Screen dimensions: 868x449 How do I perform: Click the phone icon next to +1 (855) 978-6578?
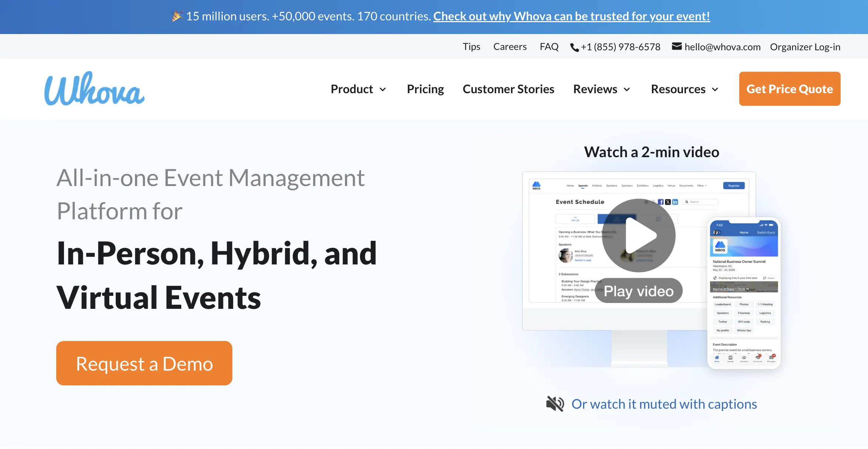coord(574,47)
